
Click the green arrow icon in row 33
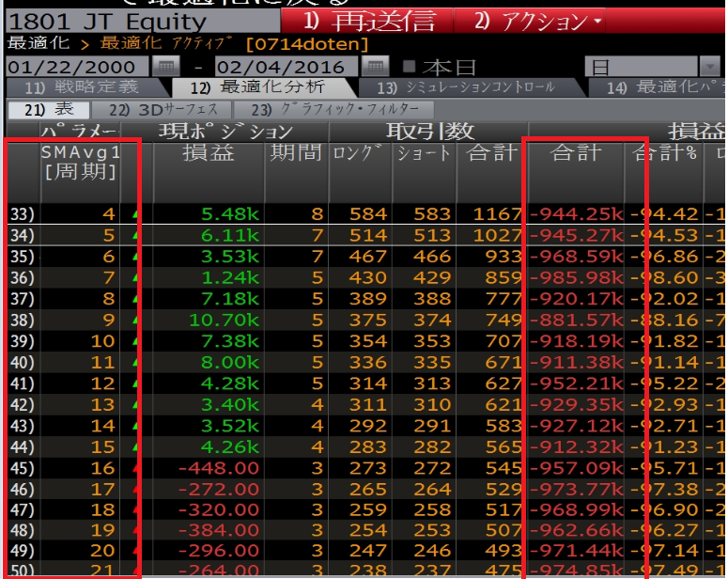(139, 214)
